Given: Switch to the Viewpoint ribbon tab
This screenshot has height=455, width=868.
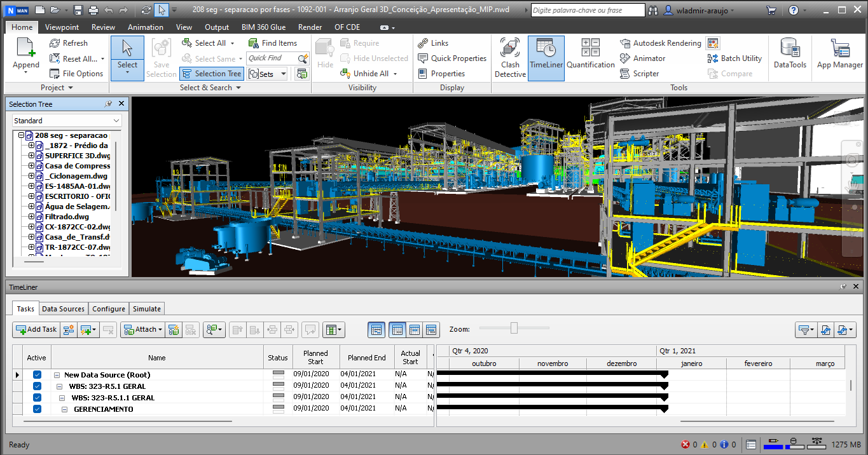Looking at the screenshot, I should [x=62, y=27].
